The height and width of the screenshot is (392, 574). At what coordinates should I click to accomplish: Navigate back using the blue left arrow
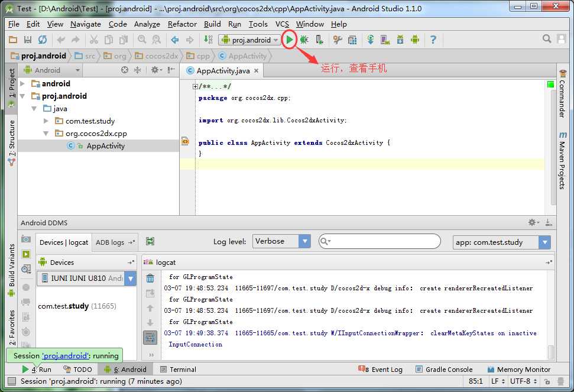(174, 40)
